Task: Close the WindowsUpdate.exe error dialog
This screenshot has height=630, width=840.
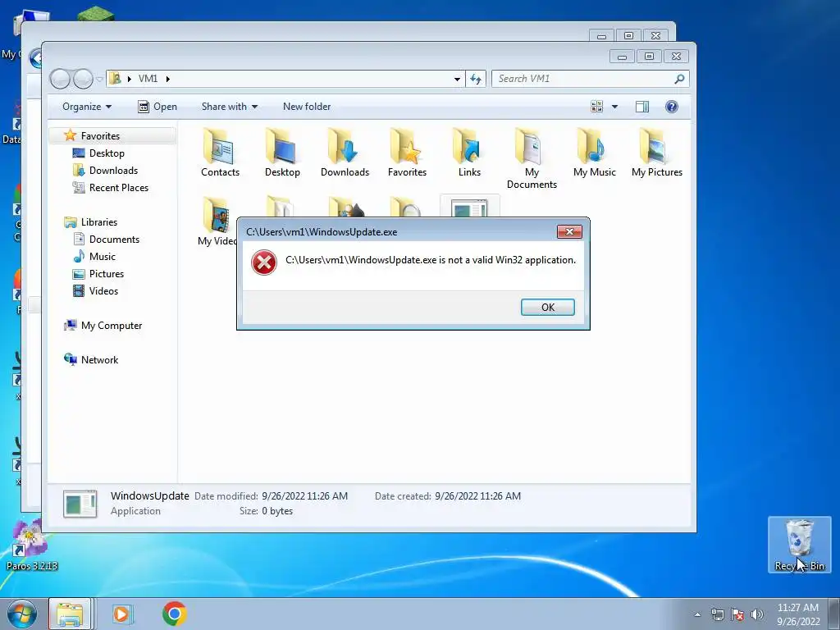Action: pos(569,231)
